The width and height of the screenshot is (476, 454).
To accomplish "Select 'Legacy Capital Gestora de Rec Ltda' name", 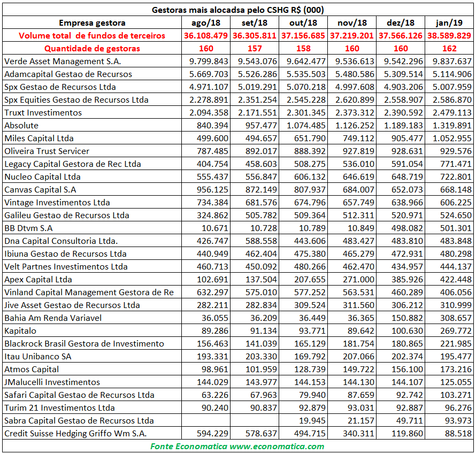I will [x=73, y=164].
